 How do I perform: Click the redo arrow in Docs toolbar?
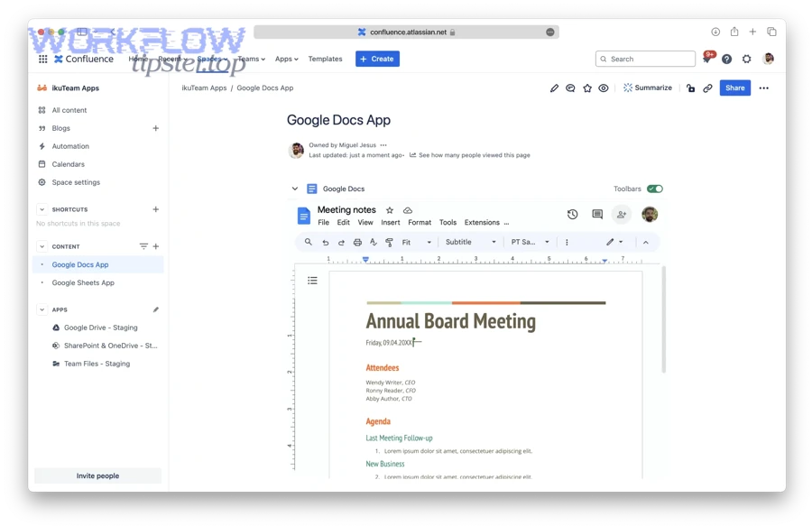point(341,243)
